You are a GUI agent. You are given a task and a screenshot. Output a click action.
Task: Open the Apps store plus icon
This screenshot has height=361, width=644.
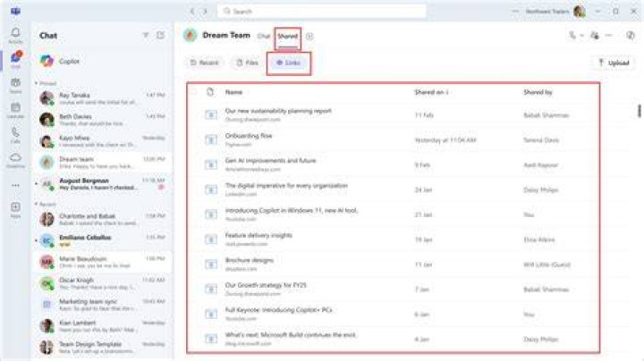[x=15, y=210]
